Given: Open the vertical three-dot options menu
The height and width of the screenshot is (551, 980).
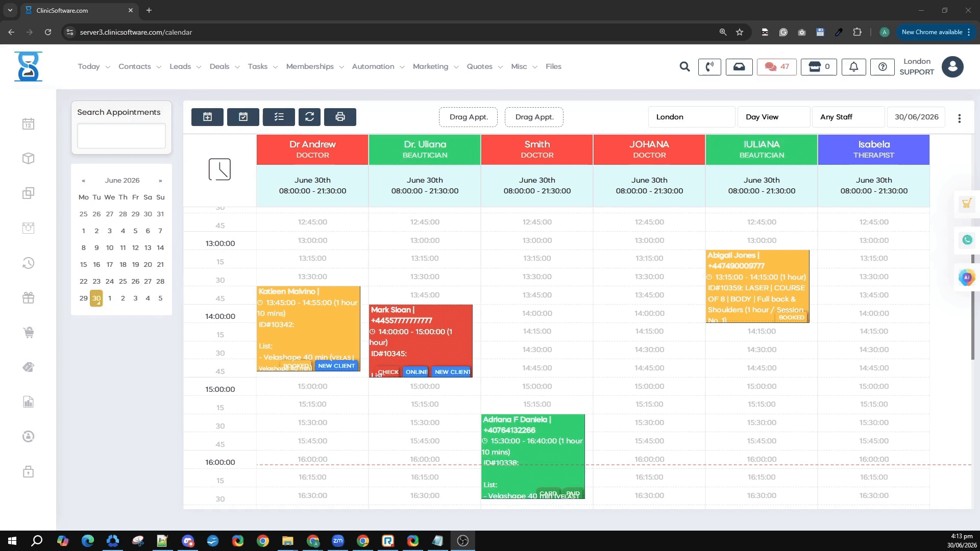Looking at the screenshot, I should click(960, 118).
